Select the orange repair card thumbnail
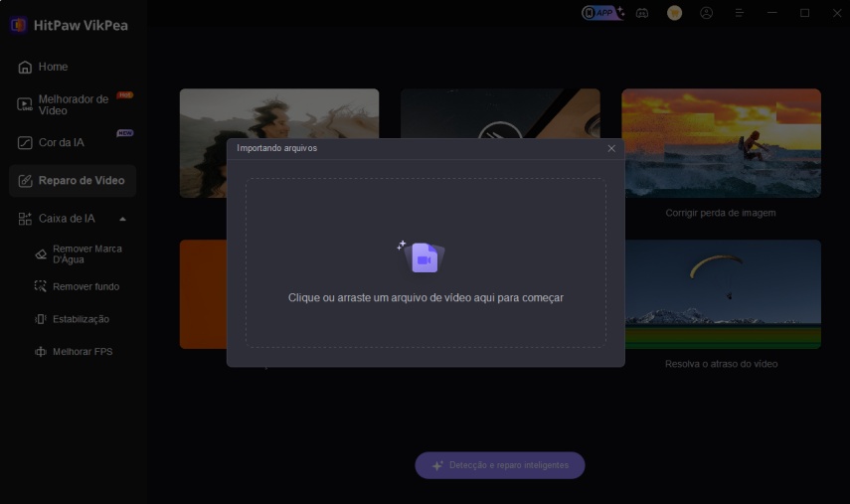The height and width of the screenshot is (504, 850). [x=203, y=294]
